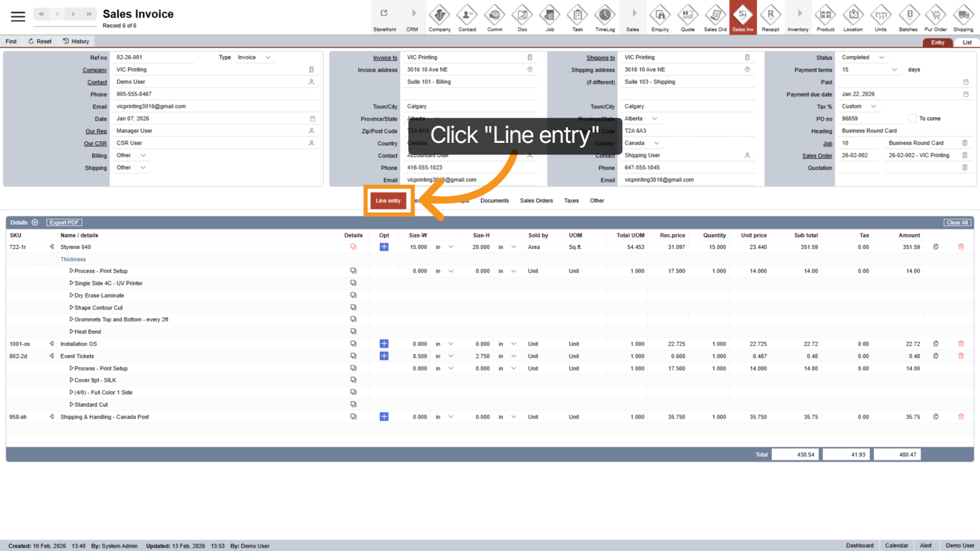This screenshot has height=551, width=980.
Task: Open the TimeLog module
Action: point(605,17)
